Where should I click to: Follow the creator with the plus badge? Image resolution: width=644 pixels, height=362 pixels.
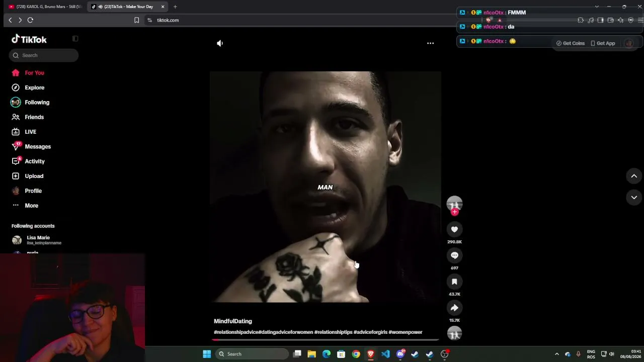click(x=454, y=212)
